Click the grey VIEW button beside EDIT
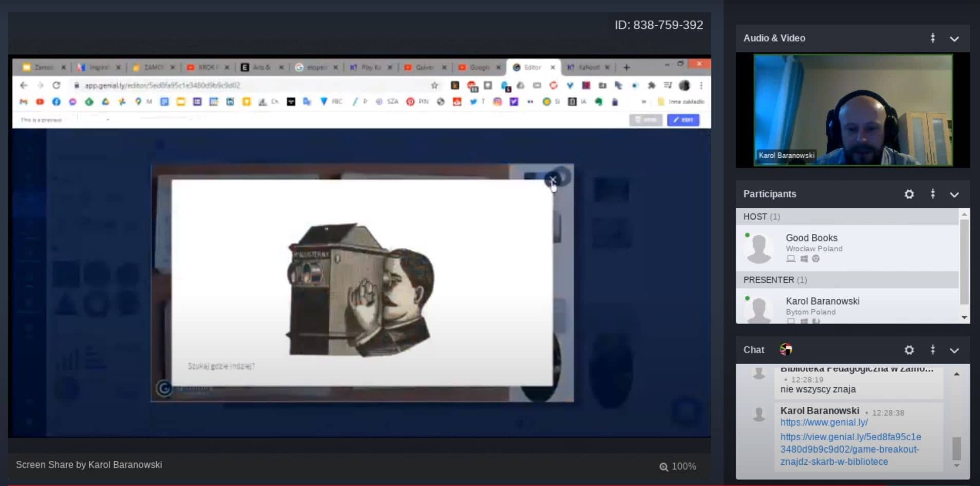This screenshot has width=980, height=486. point(646,120)
